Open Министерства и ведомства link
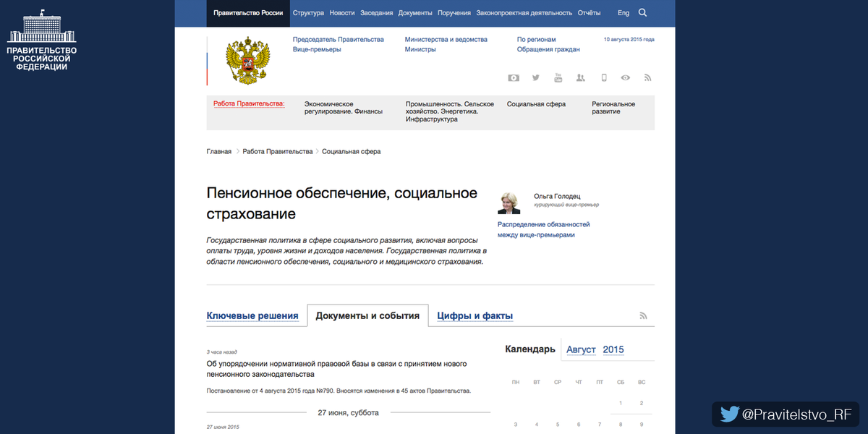This screenshot has width=868, height=434. coord(446,40)
